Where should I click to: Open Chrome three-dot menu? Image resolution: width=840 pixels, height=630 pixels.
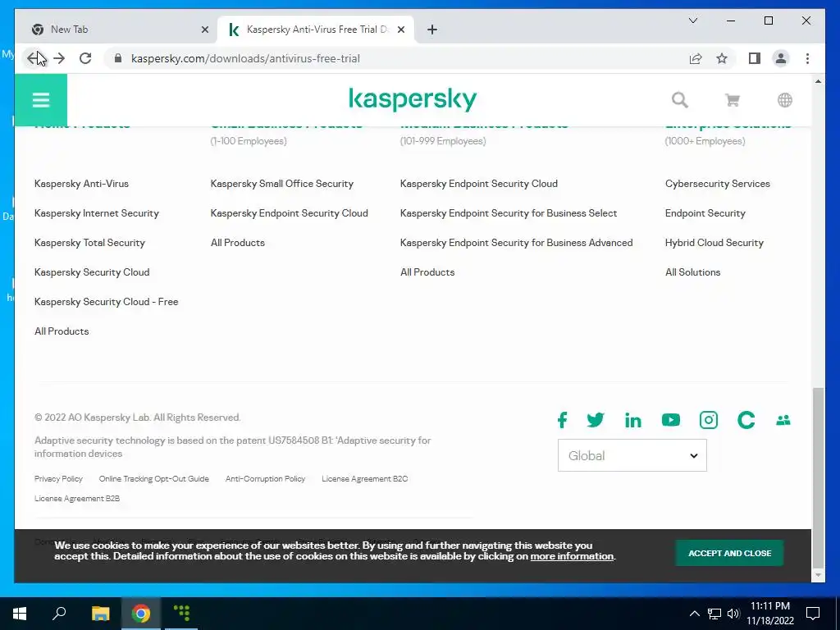(807, 58)
